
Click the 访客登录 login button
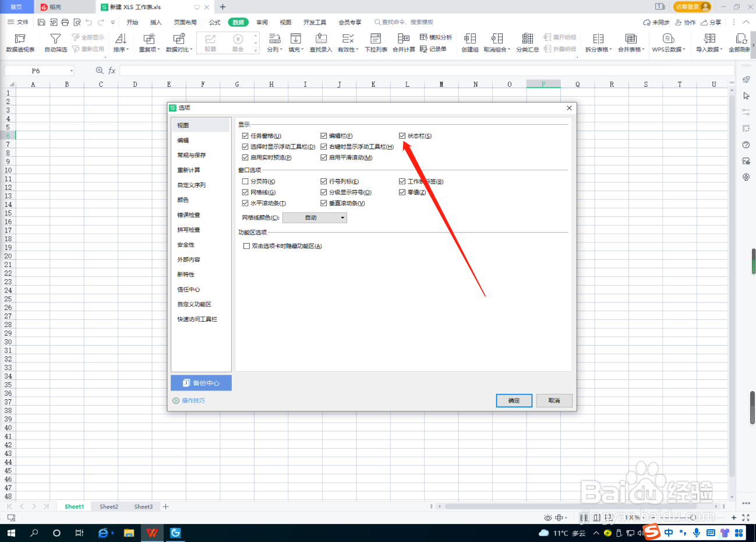click(692, 6)
